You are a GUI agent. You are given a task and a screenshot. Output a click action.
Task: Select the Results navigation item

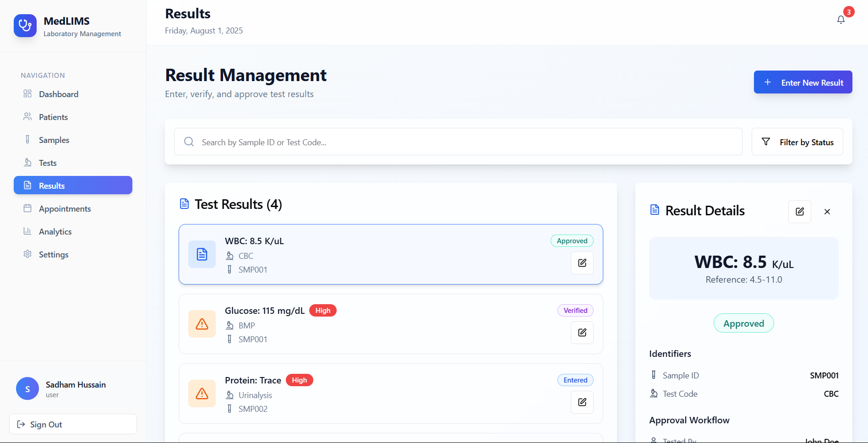tap(73, 185)
